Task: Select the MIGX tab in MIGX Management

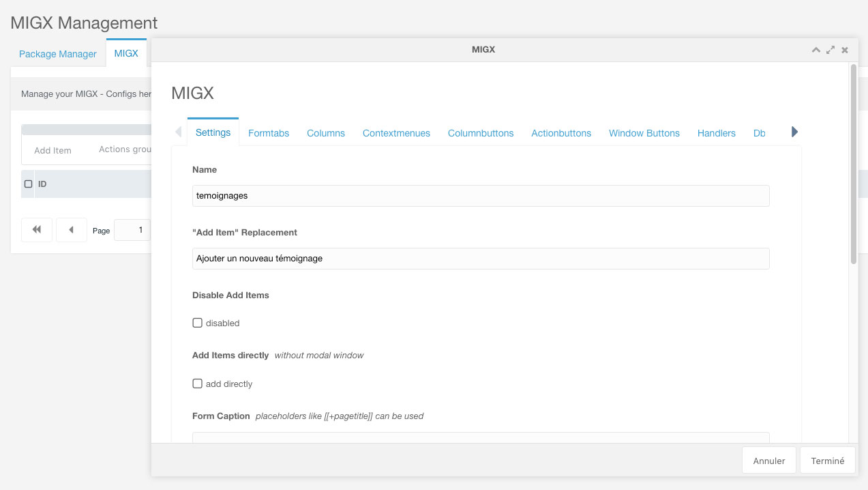Action: [126, 53]
